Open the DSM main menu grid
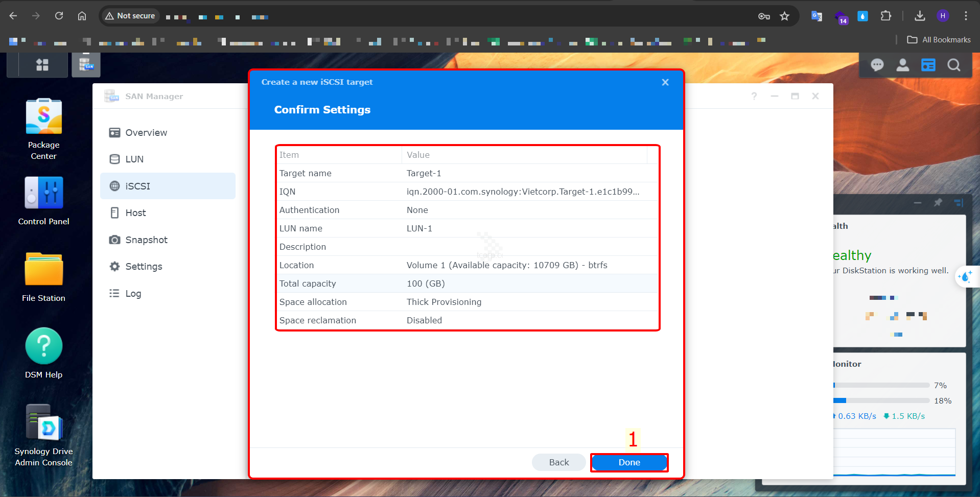980x497 pixels. click(42, 65)
